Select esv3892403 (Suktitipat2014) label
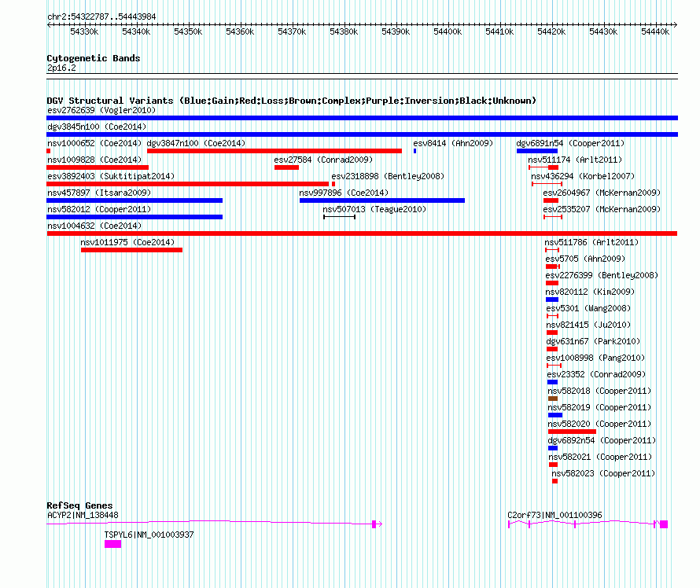This screenshot has height=588, width=700. (111, 176)
